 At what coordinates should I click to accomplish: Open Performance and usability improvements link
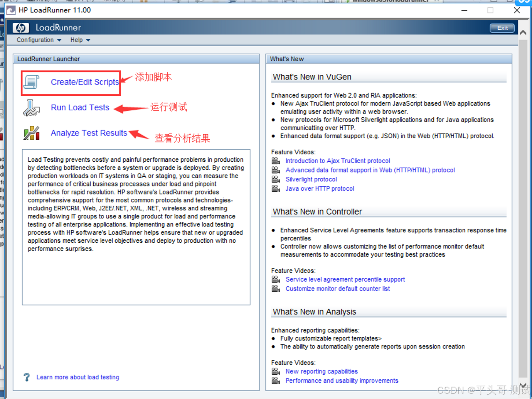click(342, 380)
